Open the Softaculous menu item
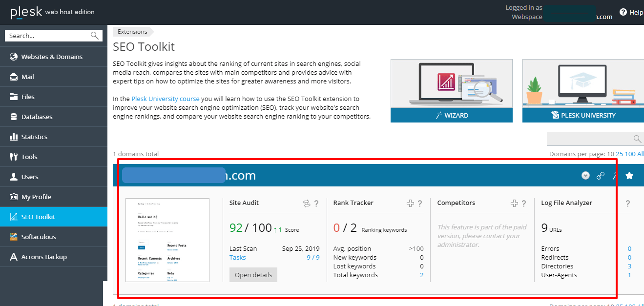Screen dimensions: 644x306 [x=54, y=237]
